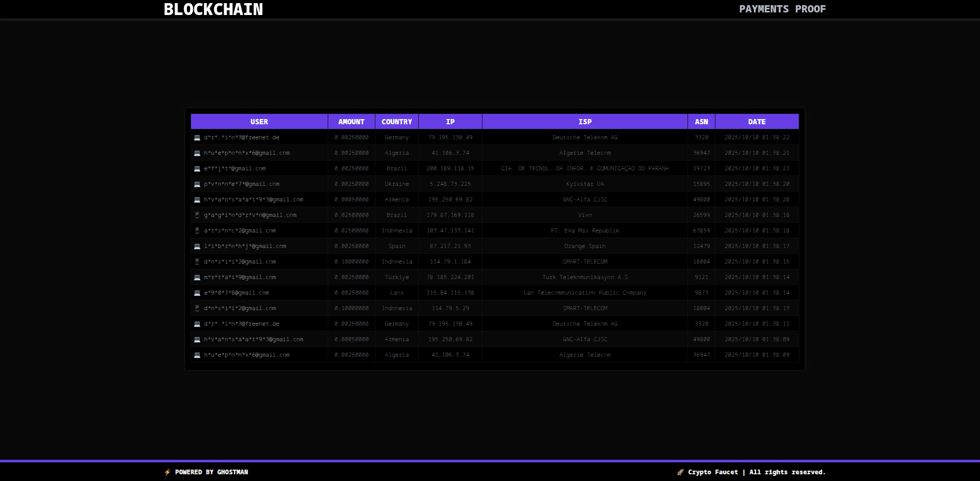
Task: Select the Laos country cell
Action: (x=397, y=293)
